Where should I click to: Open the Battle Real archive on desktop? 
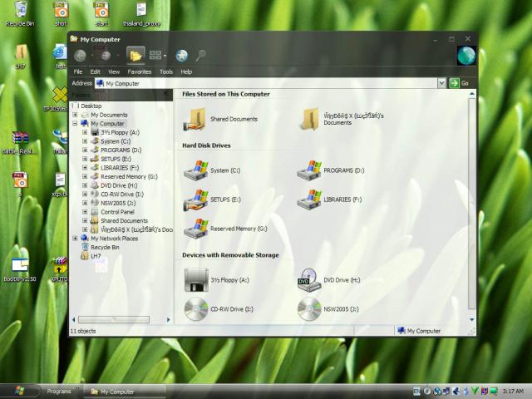point(20,142)
